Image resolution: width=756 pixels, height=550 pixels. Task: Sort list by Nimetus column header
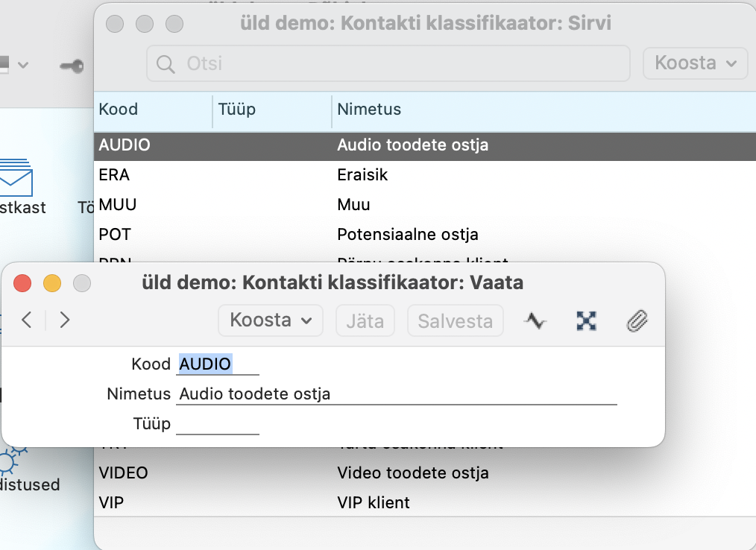(369, 110)
